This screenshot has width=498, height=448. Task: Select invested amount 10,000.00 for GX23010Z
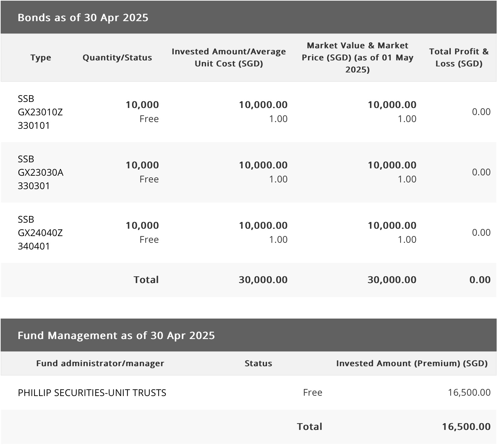click(263, 105)
